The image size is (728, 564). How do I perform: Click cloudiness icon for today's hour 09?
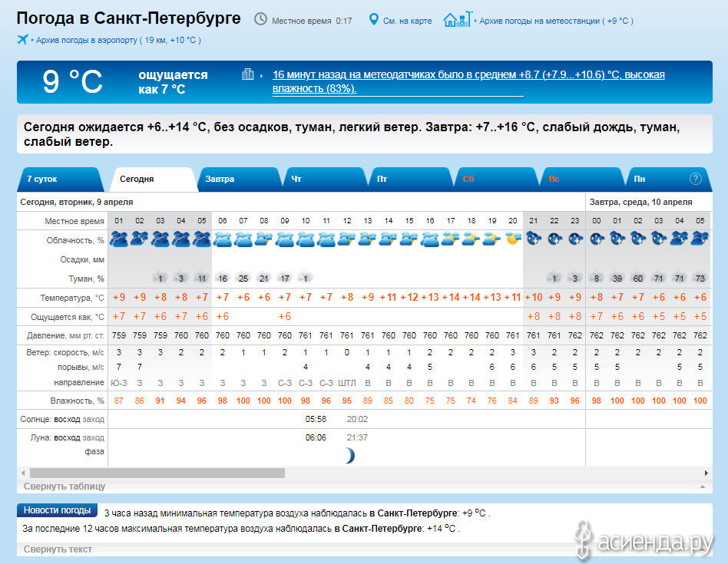tap(285, 239)
